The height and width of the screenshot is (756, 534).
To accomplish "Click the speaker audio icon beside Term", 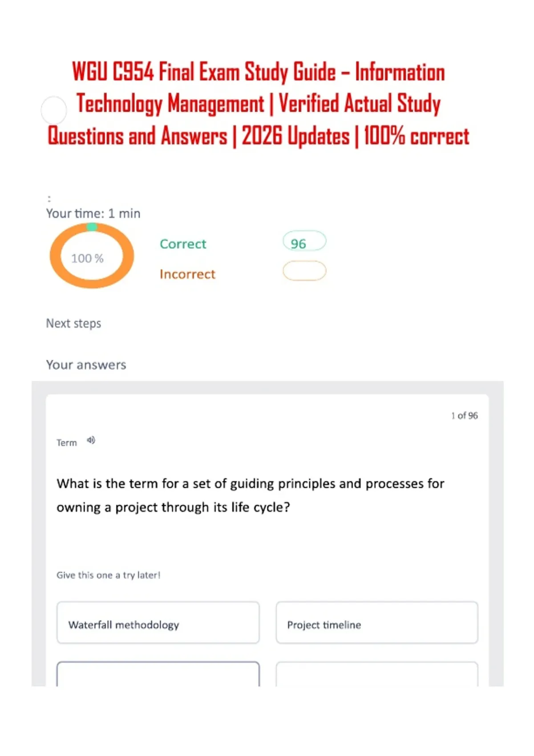I will point(91,440).
